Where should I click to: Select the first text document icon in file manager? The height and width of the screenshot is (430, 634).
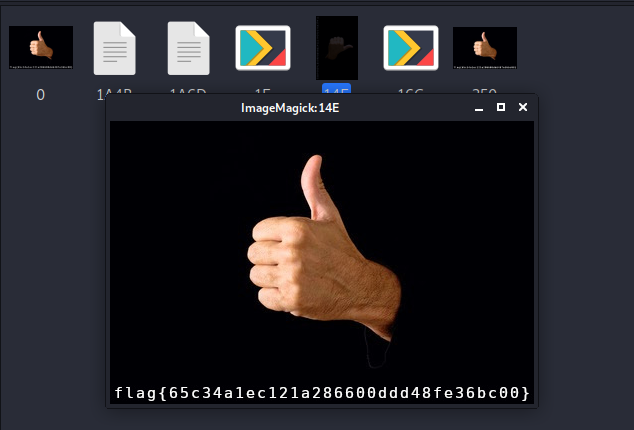(114, 48)
